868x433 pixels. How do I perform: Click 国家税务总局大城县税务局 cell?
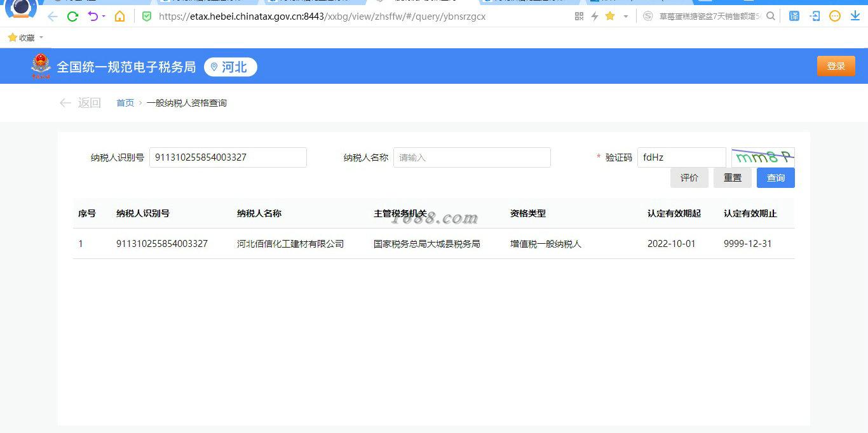[427, 244]
